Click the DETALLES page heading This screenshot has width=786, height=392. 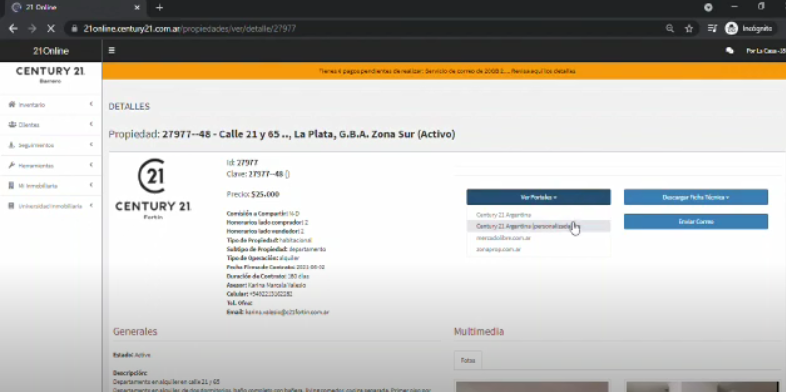pyautogui.click(x=129, y=106)
